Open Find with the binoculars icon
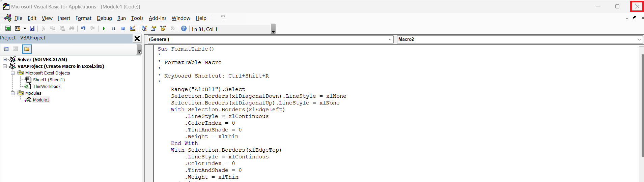644x182 pixels. [x=72, y=29]
